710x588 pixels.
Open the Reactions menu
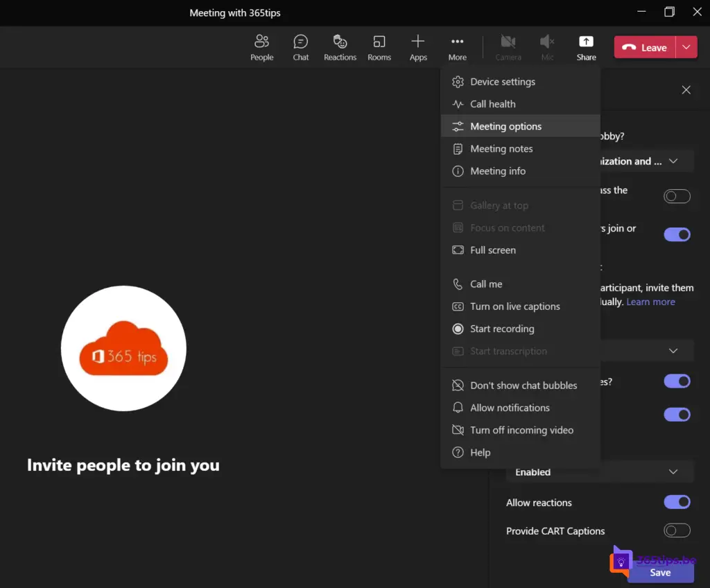(340, 48)
